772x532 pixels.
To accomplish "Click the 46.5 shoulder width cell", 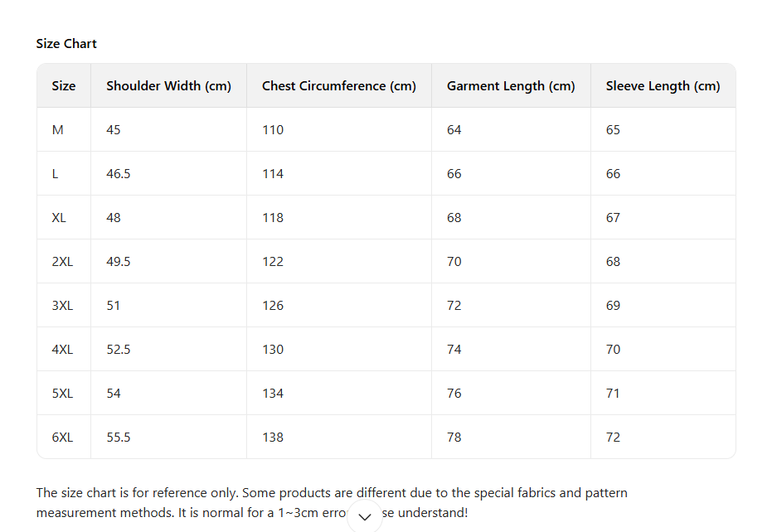I will tap(119, 174).
